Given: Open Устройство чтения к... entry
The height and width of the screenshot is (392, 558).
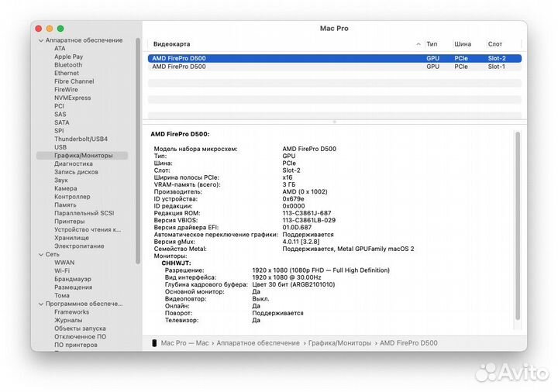Looking at the screenshot, I should (88, 229).
